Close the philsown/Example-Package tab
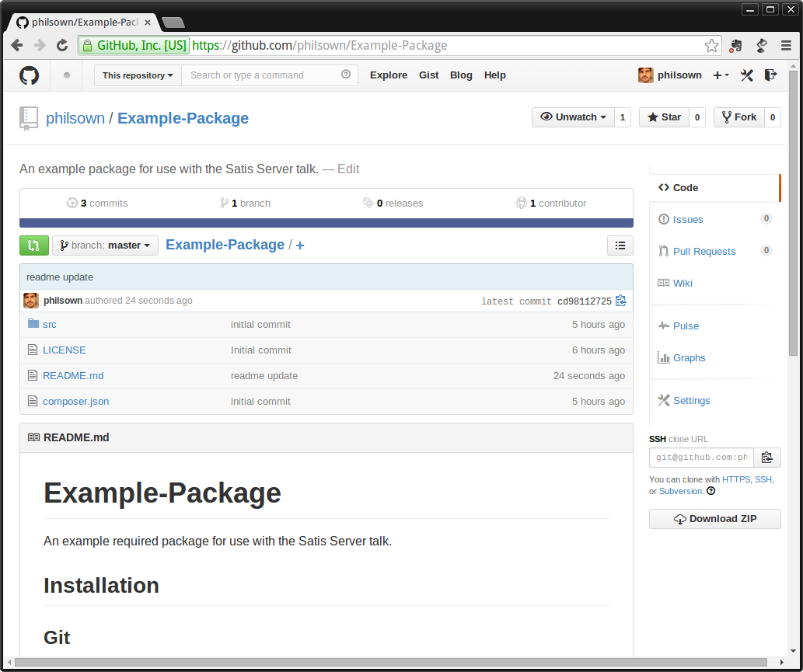Viewport: 803px width, 672px height. (x=148, y=23)
